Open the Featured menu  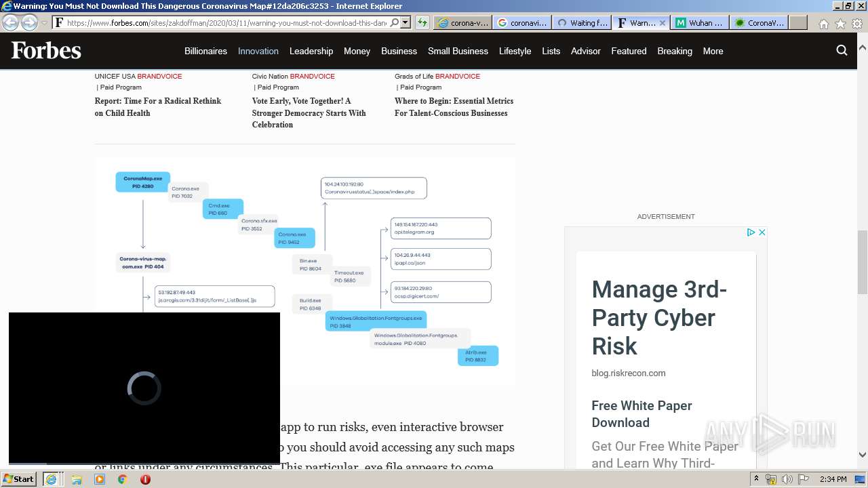click(629, 51)
